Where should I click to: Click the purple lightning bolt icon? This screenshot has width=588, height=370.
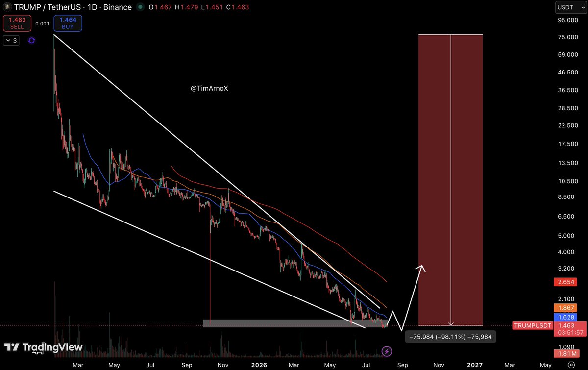click(x=387, y=351)
